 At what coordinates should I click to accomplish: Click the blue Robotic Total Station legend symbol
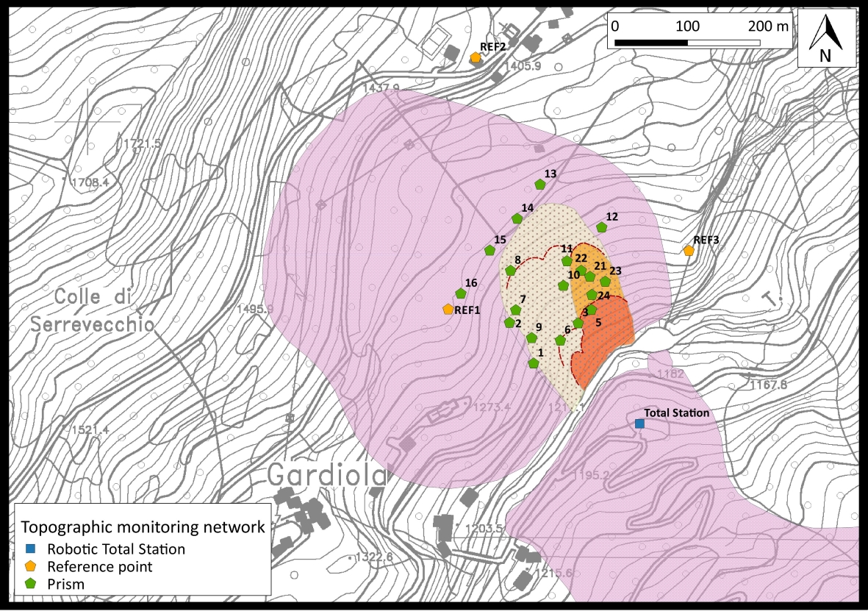29,549
